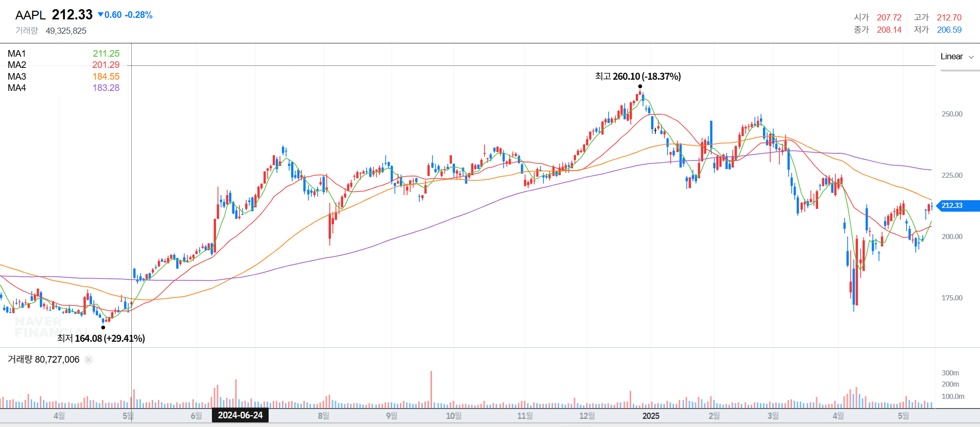Click the highlighted 2024-06-24 date marker
This screenshot has width=980, height=427.
point(240,415)
